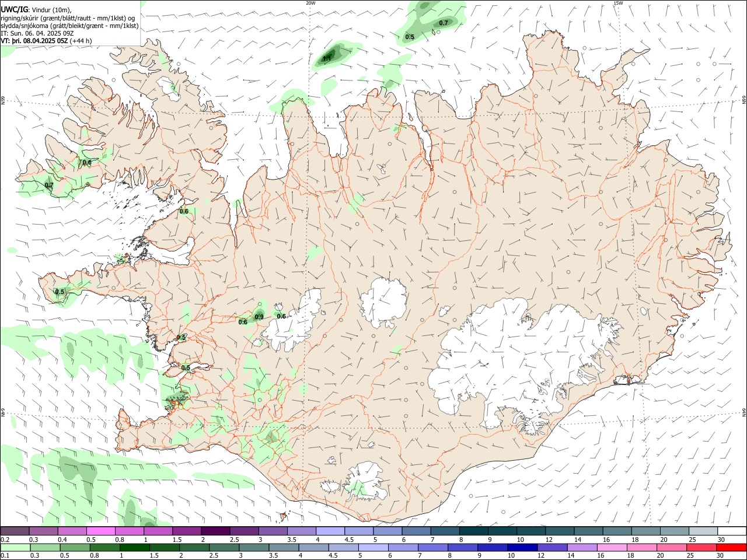Click the 'UWC/IG' title text
The width and height of the screenshot is (747, 560).
14,9
